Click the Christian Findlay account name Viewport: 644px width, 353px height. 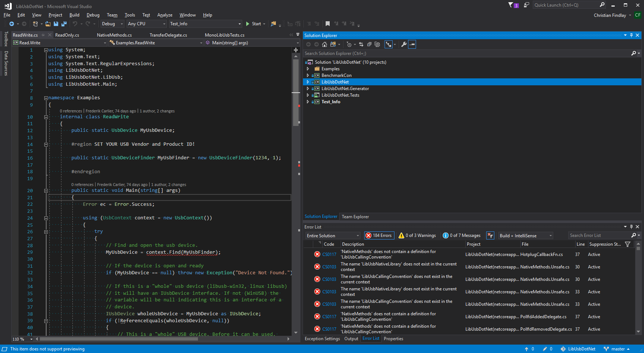pos(610,15)
